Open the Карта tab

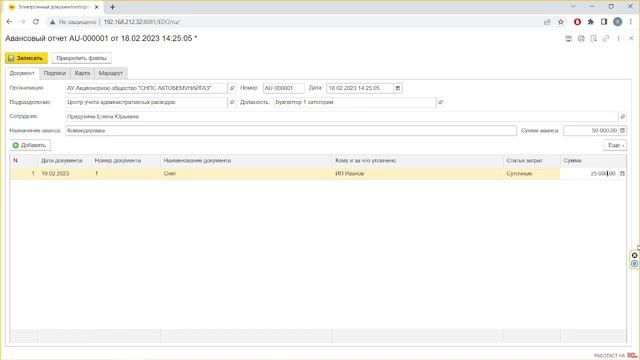(82, 73)
